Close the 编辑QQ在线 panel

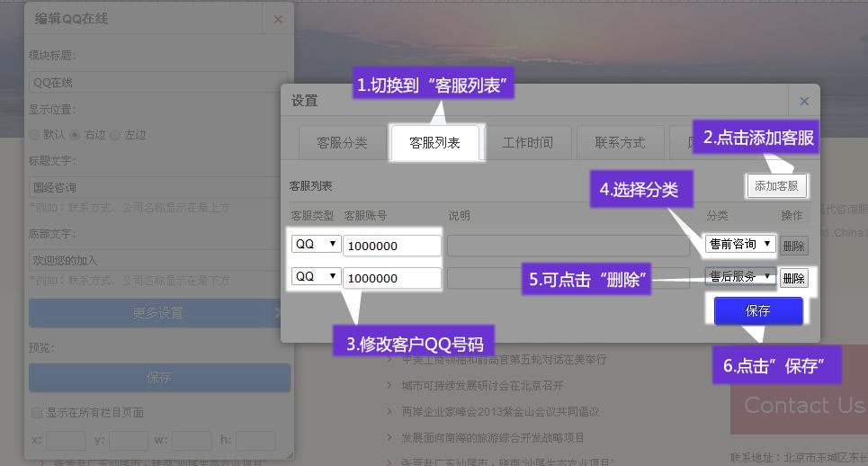click(x=277, y=19)
